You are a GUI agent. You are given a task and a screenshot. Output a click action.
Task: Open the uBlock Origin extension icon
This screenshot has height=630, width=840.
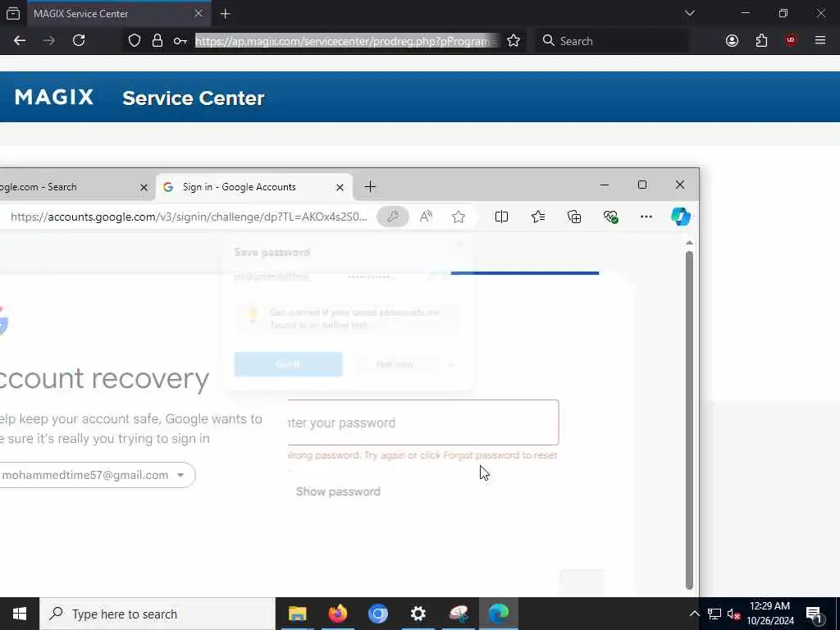pyautogui.click(x=791, y=41)
